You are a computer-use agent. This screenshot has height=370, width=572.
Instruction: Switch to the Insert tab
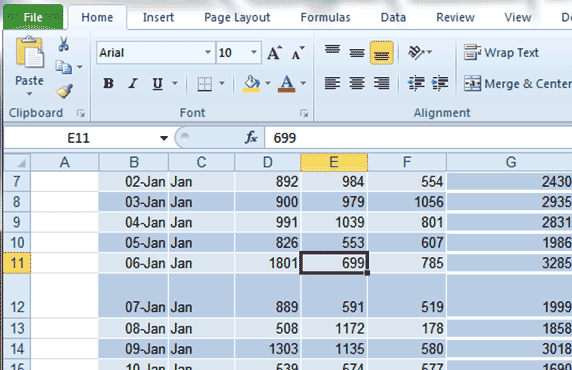(x=158, y=18)
